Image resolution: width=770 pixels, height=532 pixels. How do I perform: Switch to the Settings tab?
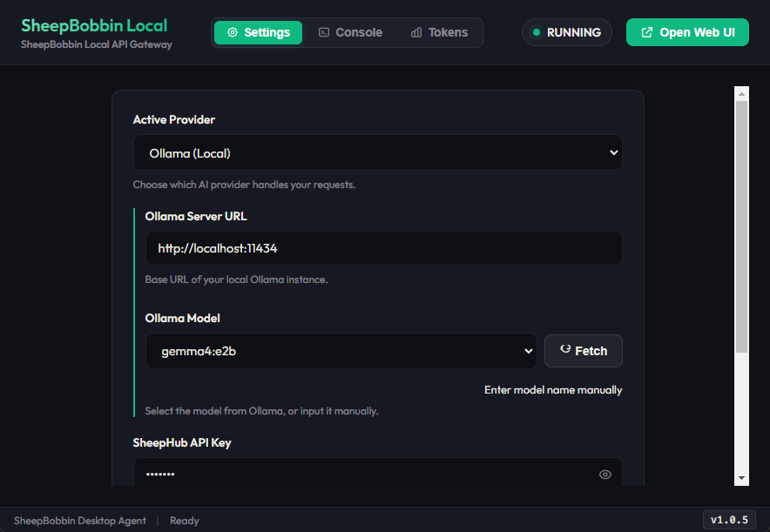pos(259,32)
